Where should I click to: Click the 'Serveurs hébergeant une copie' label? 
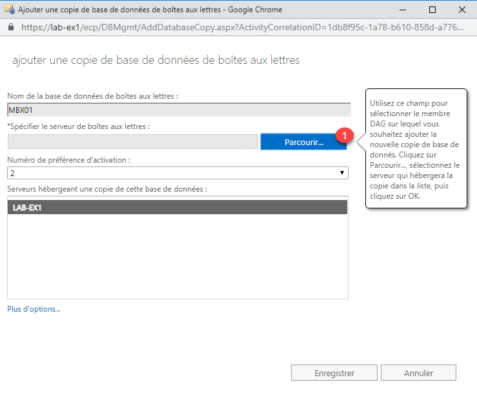(x=107, y=189)
